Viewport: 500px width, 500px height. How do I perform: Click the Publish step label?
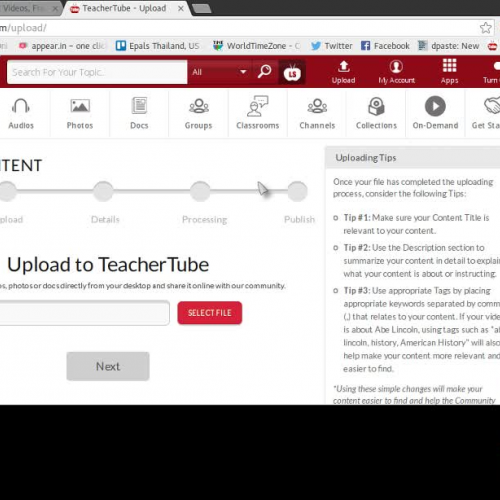[x=299, y=219]
